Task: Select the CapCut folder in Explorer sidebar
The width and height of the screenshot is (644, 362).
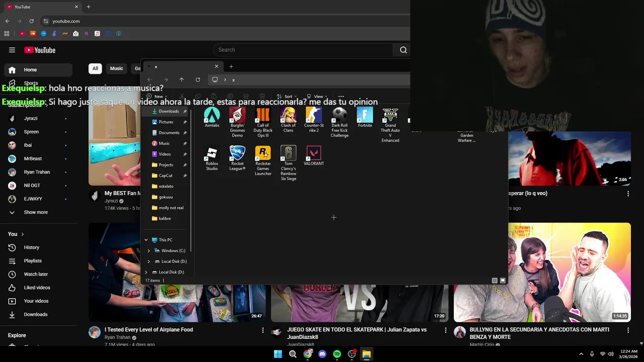Action: (166, 175)
